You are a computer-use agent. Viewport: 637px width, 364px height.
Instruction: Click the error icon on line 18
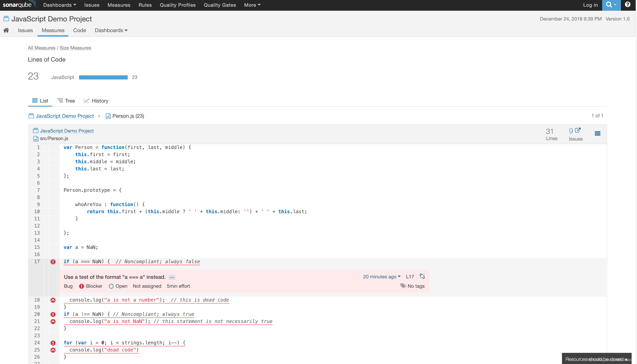click(x=52, y=300)
